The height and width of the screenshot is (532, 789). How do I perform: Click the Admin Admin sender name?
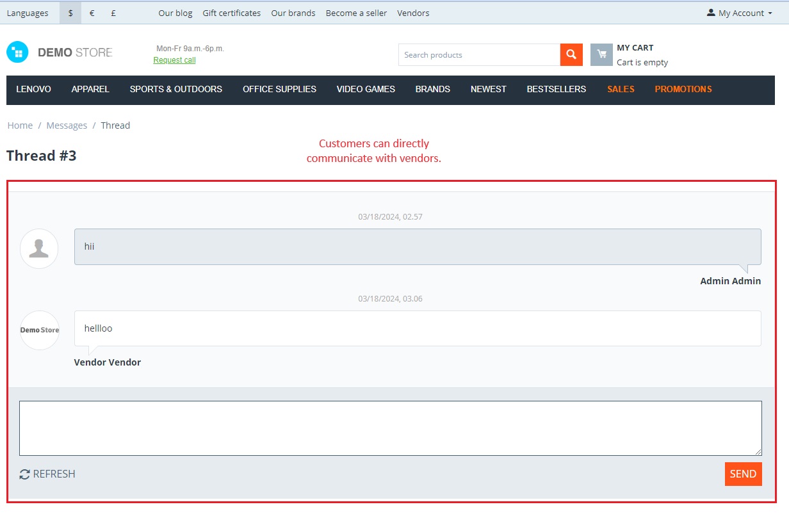point(731,281)
